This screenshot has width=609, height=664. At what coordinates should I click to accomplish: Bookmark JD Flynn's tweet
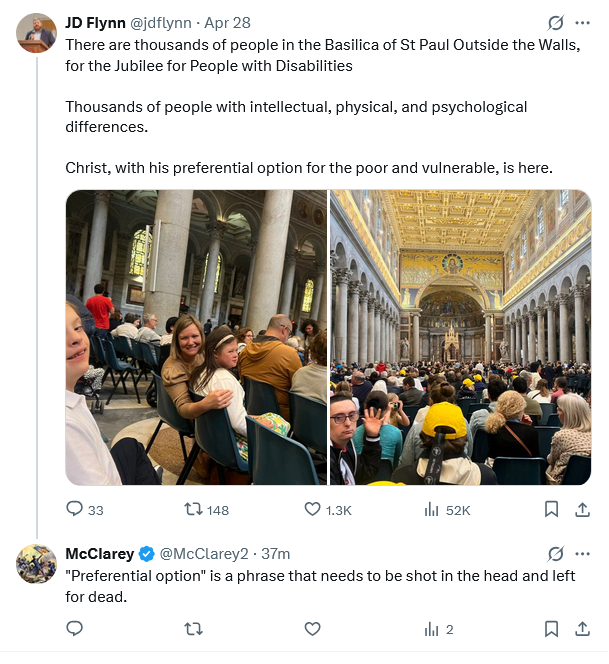pyautogui.click(x=551, y=509)
